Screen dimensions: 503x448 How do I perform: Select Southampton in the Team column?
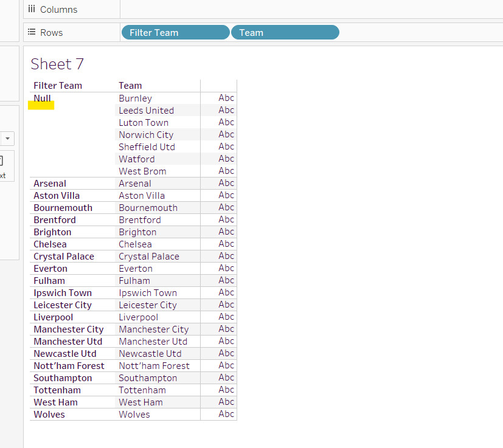point(148,379)
